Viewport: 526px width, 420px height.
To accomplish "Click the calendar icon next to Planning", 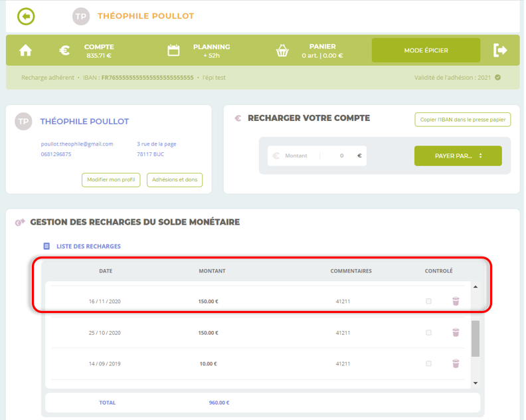I will pyautogui.click(x=173, y=51).
